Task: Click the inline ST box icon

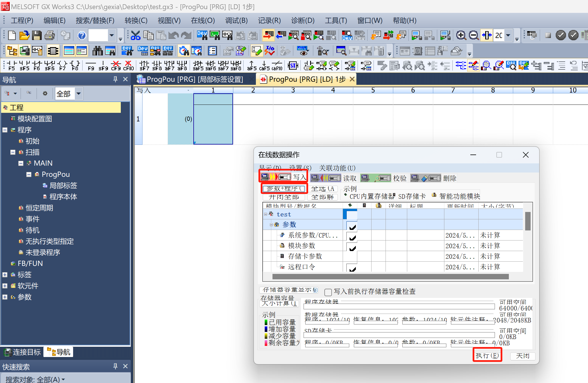Action: [x=293, y=65]
